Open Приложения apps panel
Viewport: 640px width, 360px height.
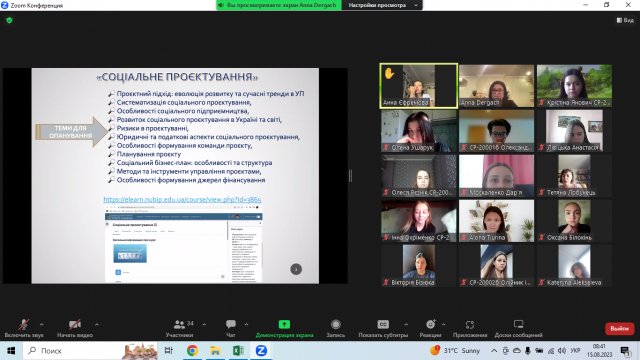(470, 329)
